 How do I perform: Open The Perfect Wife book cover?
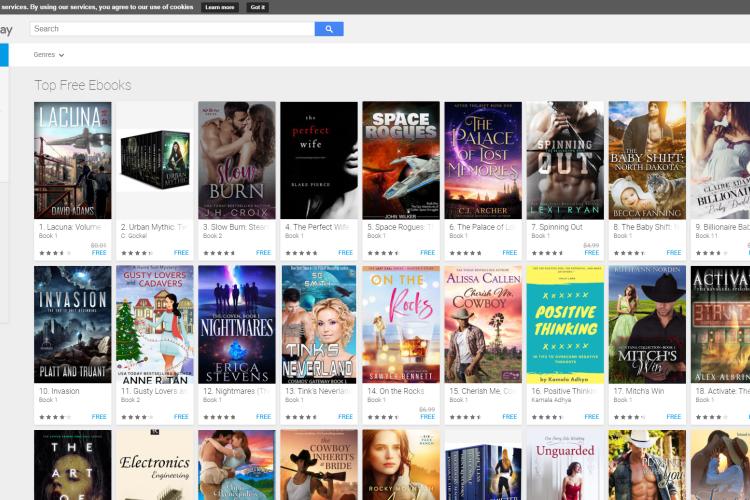click(319, 160)
